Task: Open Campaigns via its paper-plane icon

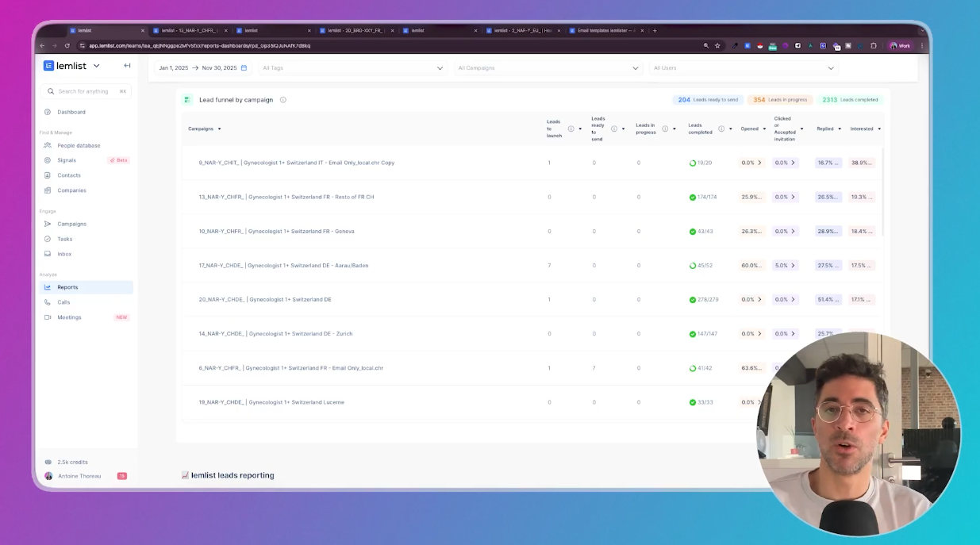Action: [x=48, y=224]
